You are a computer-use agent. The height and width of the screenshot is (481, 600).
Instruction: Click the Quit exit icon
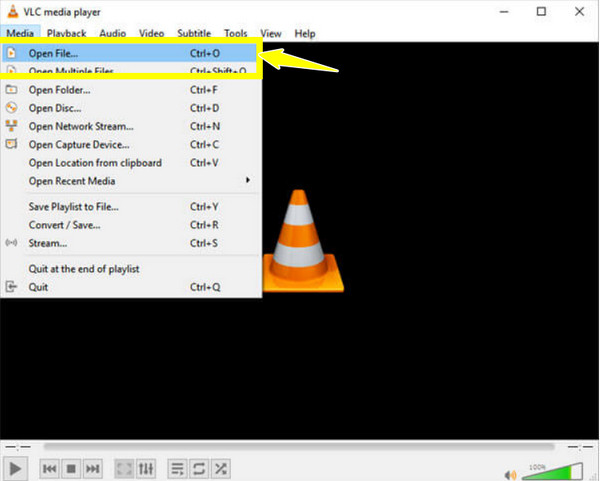pos(11,287)
